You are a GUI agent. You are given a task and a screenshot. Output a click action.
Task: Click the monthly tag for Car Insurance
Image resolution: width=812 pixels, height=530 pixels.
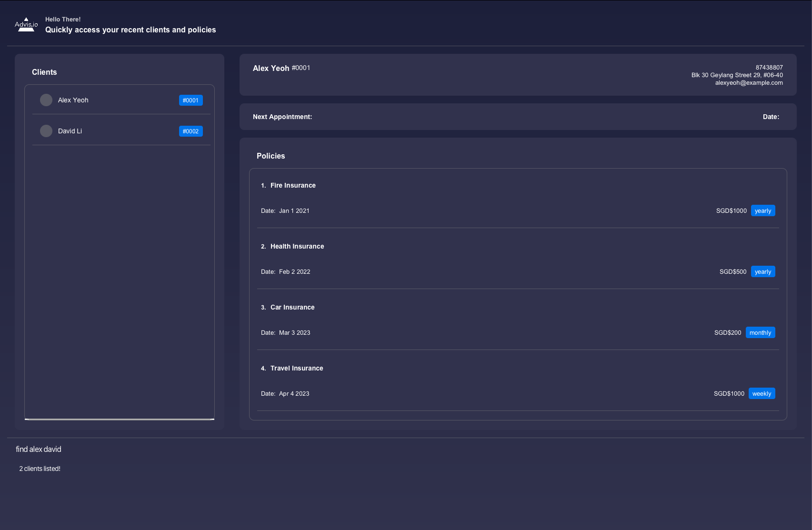760,332
